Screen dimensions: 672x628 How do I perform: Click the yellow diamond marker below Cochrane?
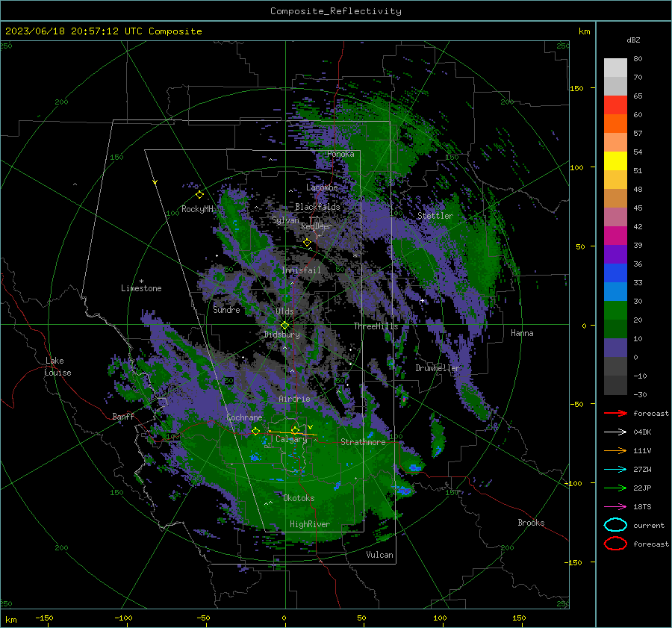(255, 432)
